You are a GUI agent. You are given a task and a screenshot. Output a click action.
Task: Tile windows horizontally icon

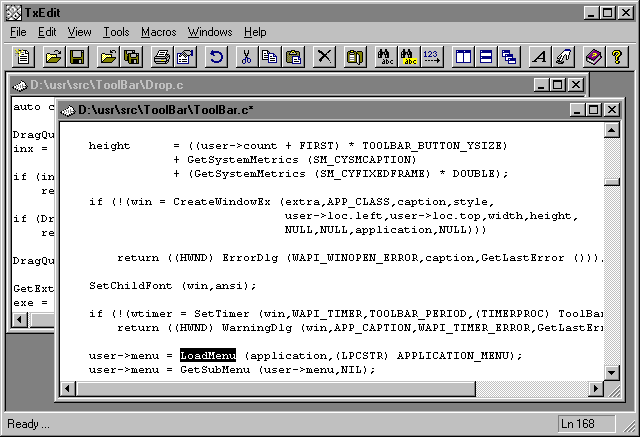(x=486, y=57)
